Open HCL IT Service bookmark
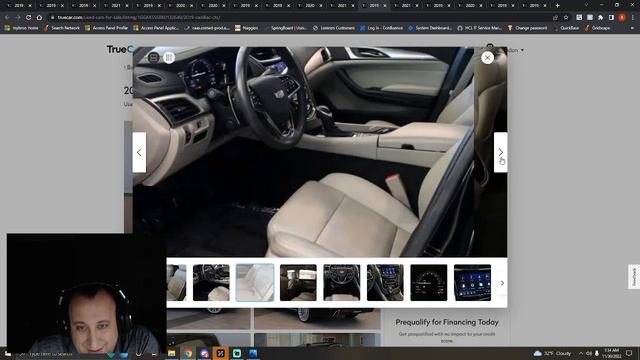 (x=480, y=28)
